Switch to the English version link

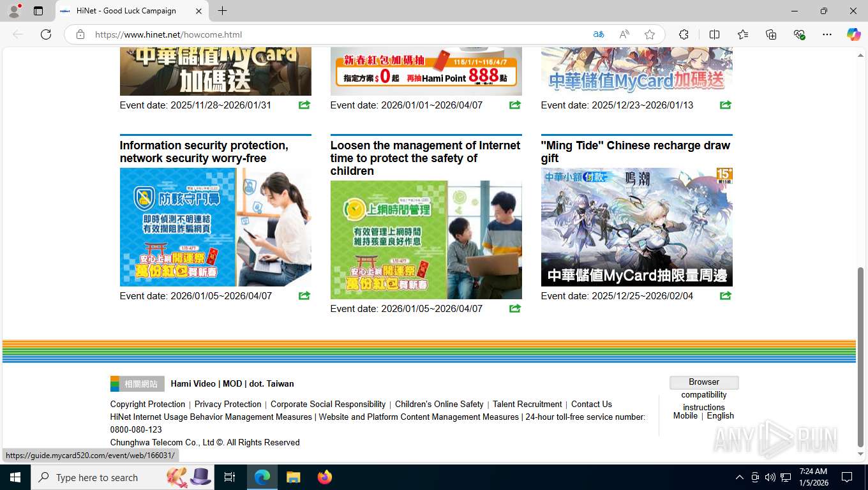[721, 415]
